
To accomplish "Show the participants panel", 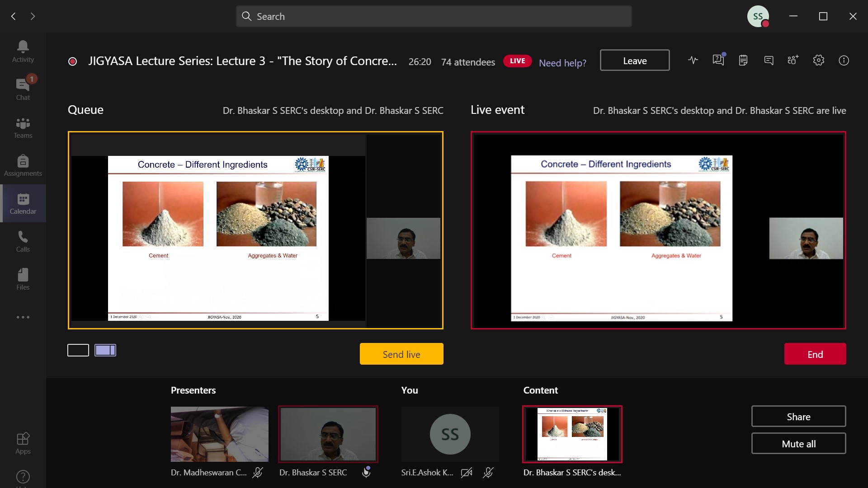I will (793, 60).
